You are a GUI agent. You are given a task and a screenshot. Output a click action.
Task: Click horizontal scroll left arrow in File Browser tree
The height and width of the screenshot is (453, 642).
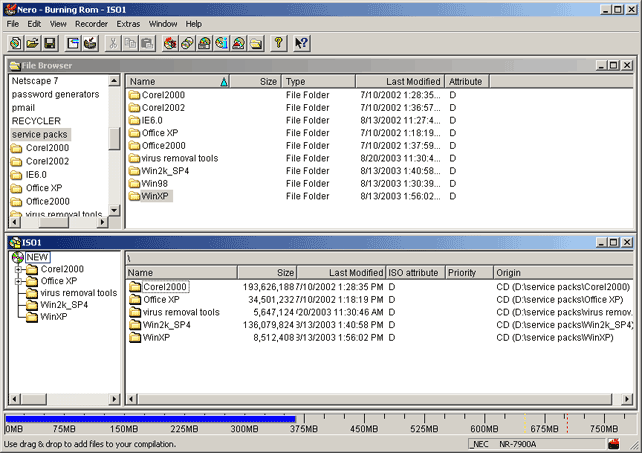tap(14, 222)
